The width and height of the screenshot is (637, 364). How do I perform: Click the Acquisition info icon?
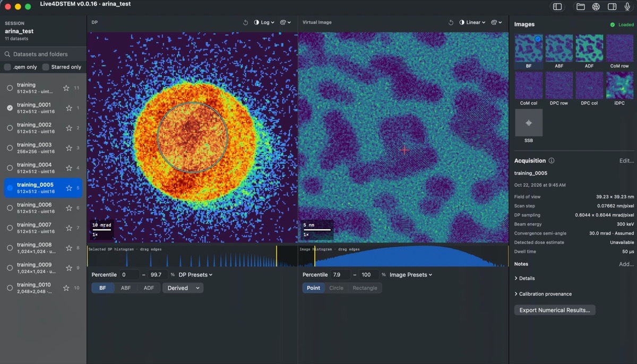click(552, 161)
